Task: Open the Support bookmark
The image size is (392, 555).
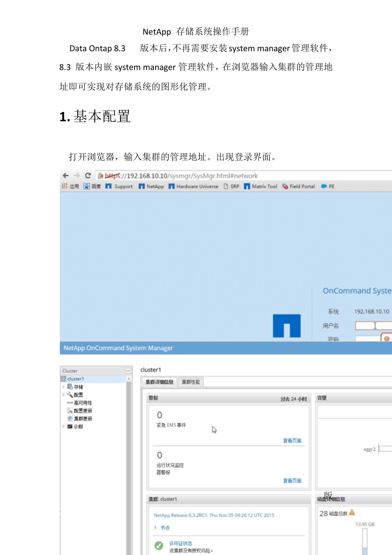Action: point(119,186)
